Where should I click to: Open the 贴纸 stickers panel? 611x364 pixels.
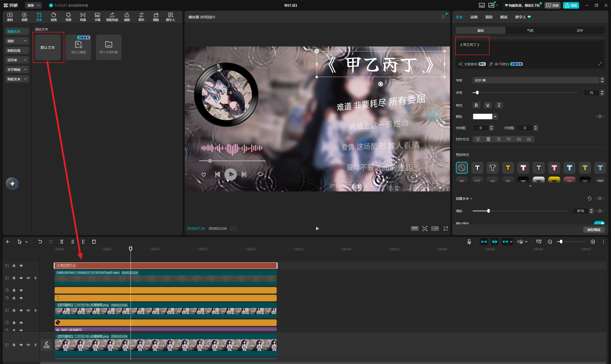pyautogui.click(x=53, y=17)
